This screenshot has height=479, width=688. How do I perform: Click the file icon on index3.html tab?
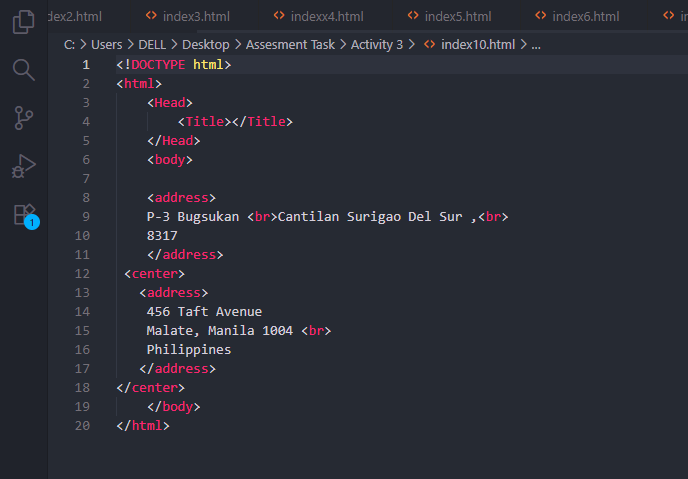[x=151, y=16]
